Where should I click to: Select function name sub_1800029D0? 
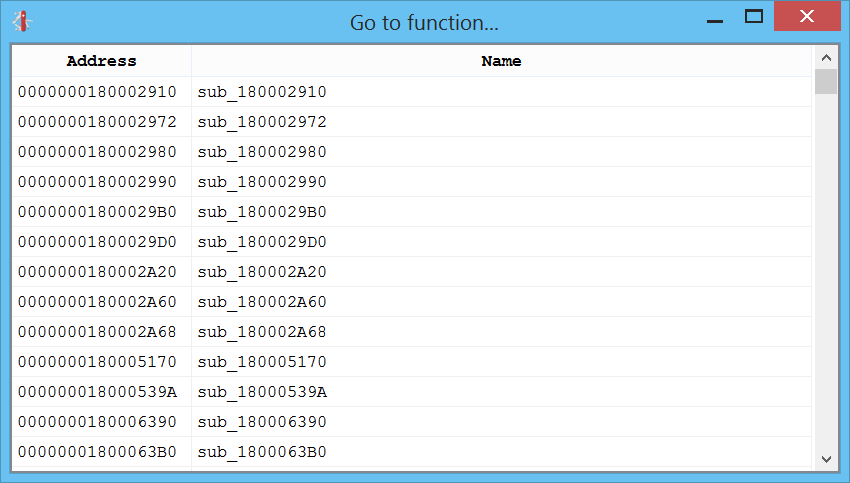coord(262,242)
